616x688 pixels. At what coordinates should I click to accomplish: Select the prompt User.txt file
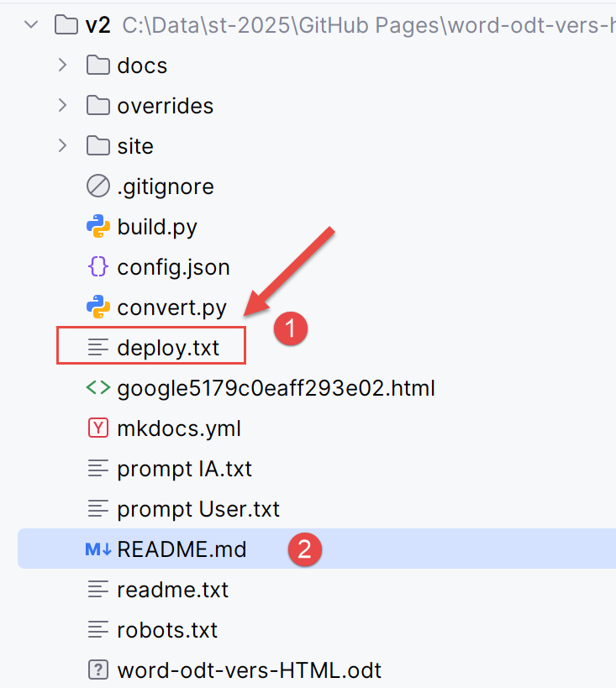point(198,509)
